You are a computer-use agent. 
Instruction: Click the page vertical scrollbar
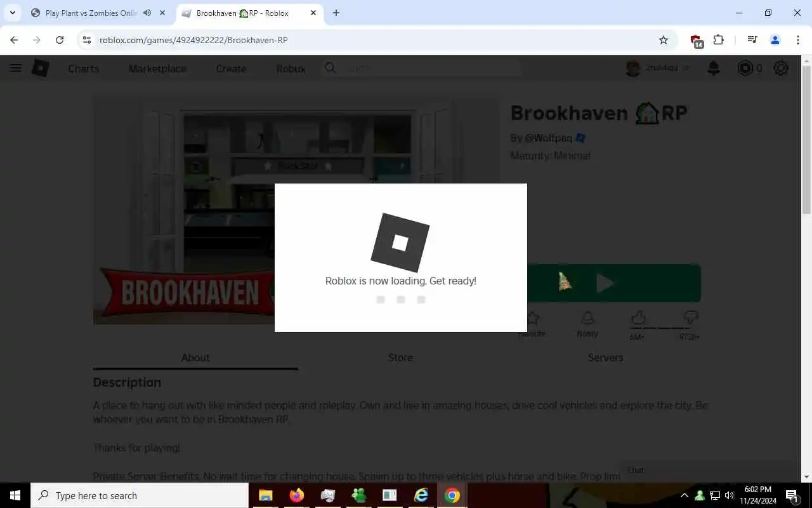click(x=806, y=141)
